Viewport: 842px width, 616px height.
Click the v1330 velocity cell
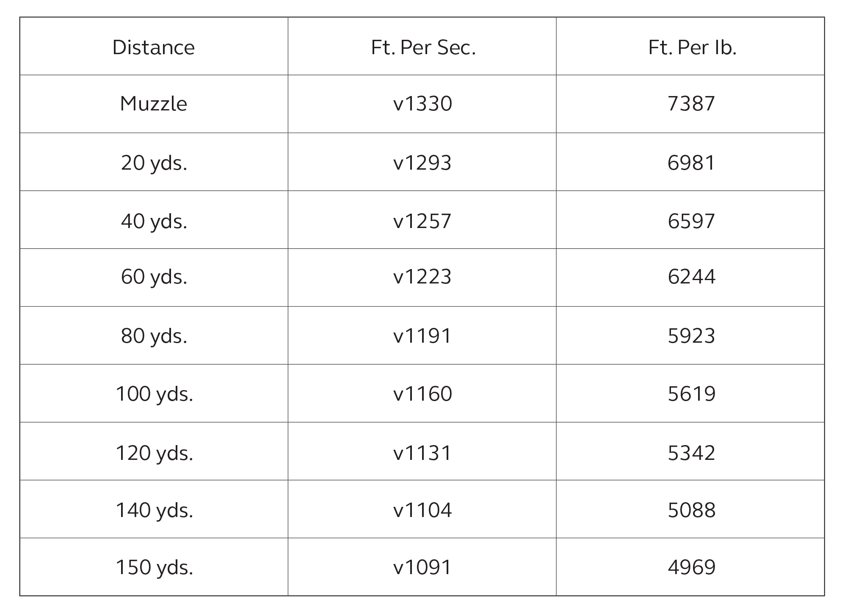(422, 104)
